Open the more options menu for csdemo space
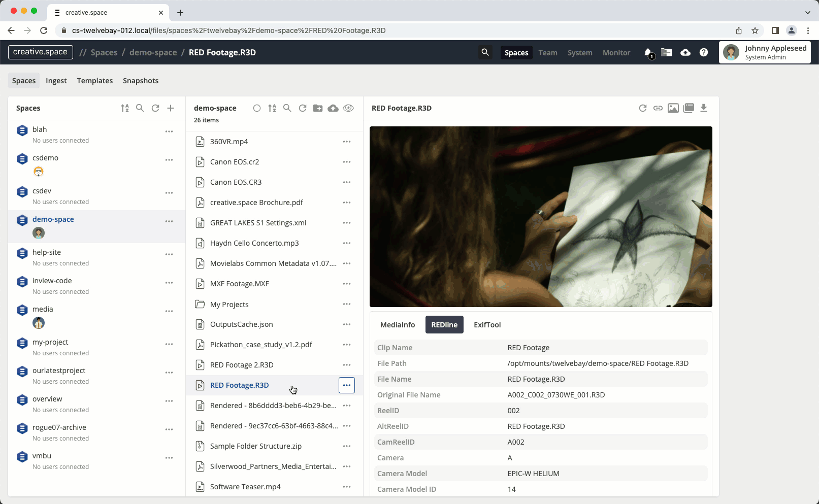 click(169, 160)
